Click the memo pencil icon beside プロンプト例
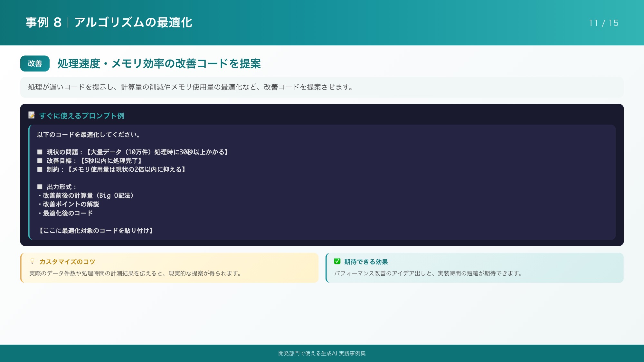644x362 pixels. point(32,115)
